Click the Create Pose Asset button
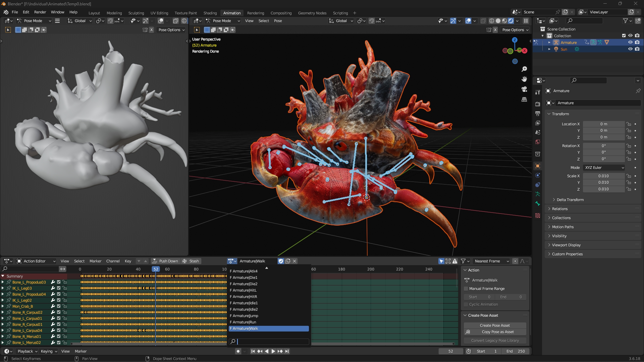 coord(495,325)
